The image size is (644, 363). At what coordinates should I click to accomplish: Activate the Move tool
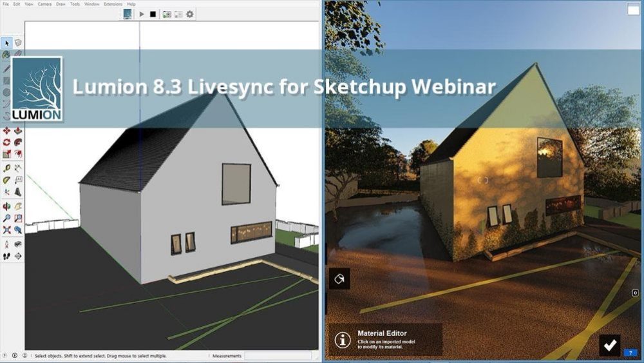click(6, 131)
